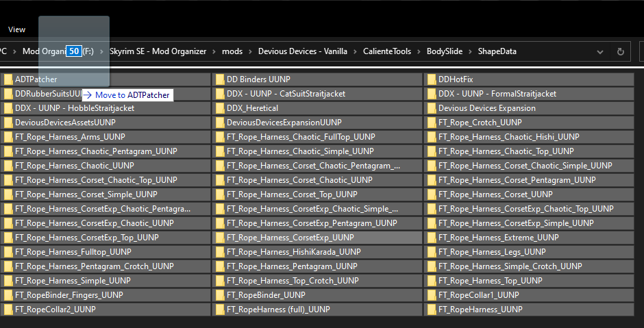Select DeviousDevicesExpansionUUNP folder icon
644x328 pixels.
click(x=220, y=123)
